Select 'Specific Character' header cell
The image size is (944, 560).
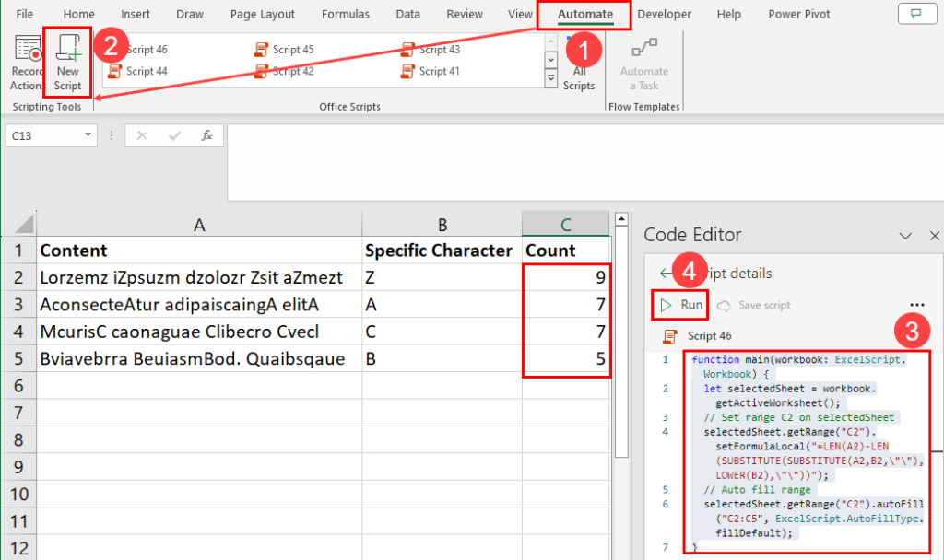442,251
